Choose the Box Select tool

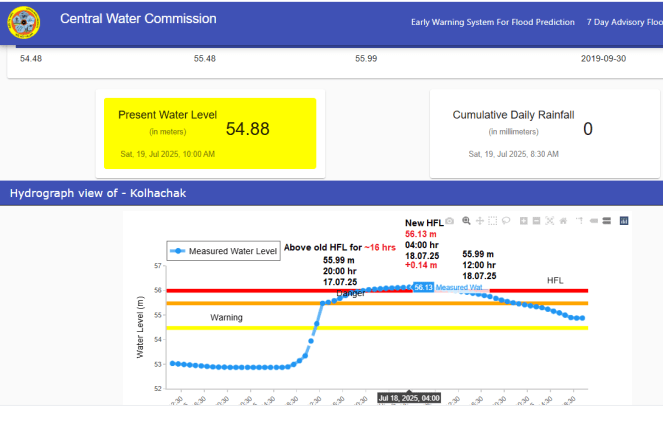493,220
